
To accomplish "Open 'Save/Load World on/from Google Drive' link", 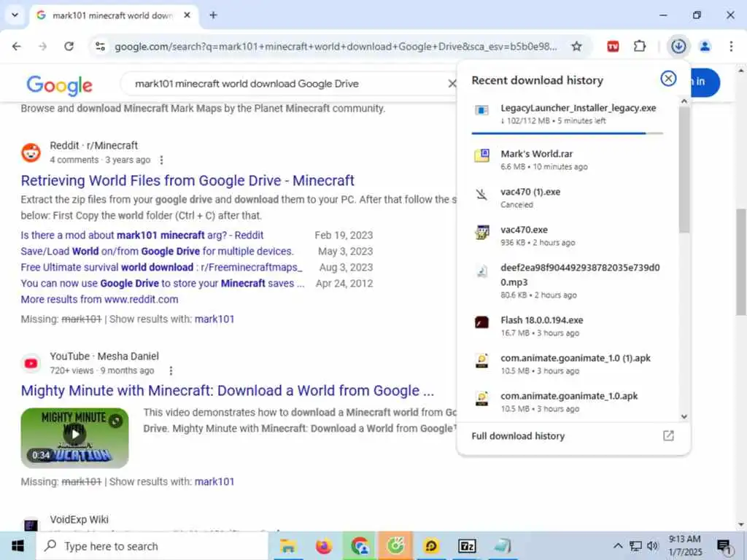I will pyautogui.click(x=158, y=251).
